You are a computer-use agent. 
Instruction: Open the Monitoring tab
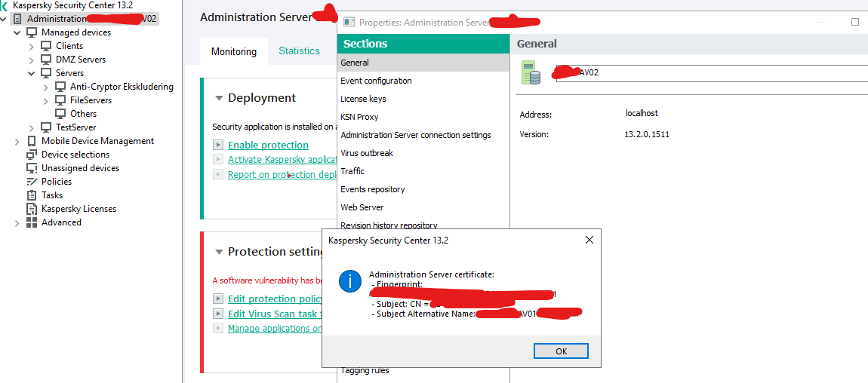point(233,52)
